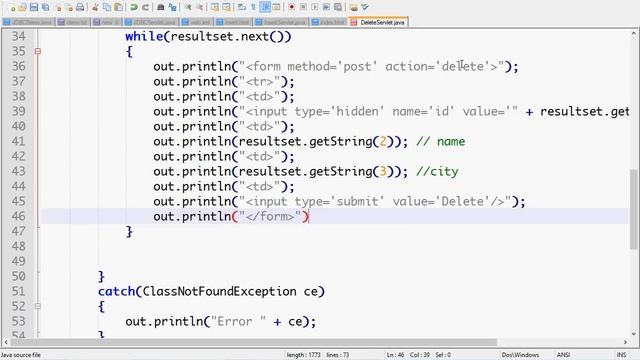Screen dimensions: 640x360
Task: Toggle INS insert mode in status bar
Action: coord(621,355)
